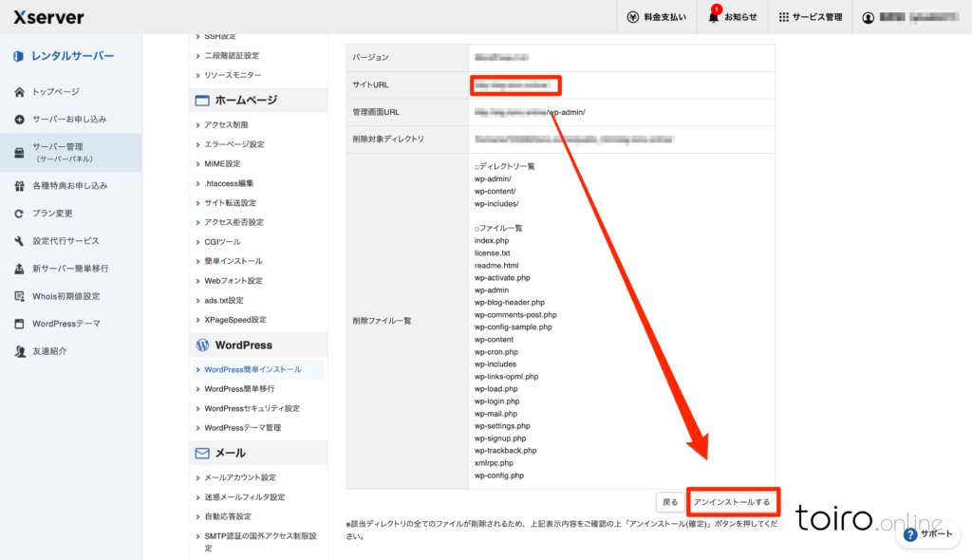The image size is (972, 560).
Task: Click the user account avatar icon
Action: (868, 17)
